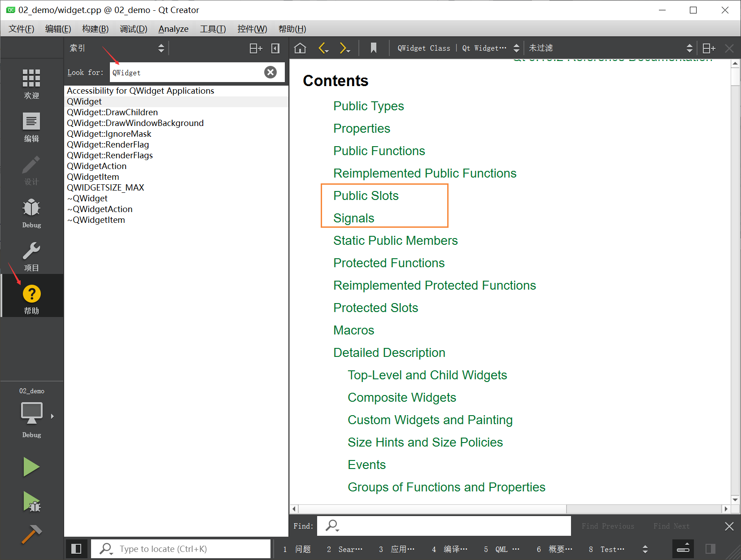Screen dimensions: 741x560
Task: Switch to Debug mode in sidebar
Action: pyautogui.click(x=31, y=213)
